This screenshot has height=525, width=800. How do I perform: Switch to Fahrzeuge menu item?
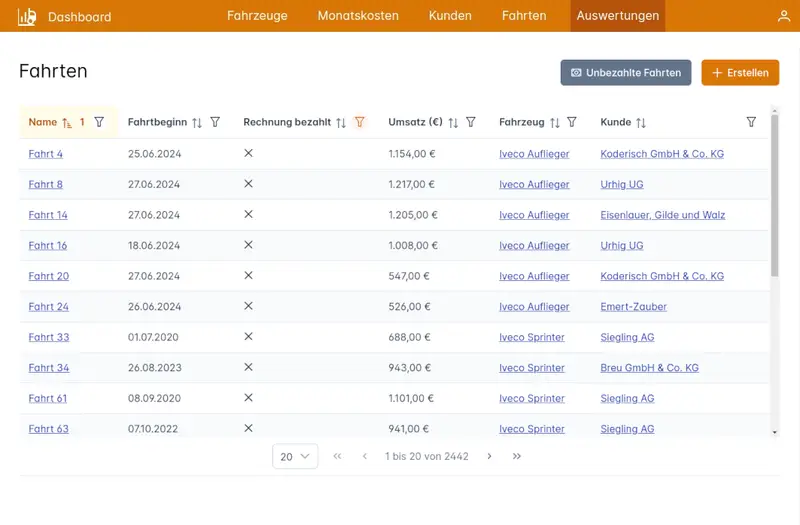(x=257, y=16)
